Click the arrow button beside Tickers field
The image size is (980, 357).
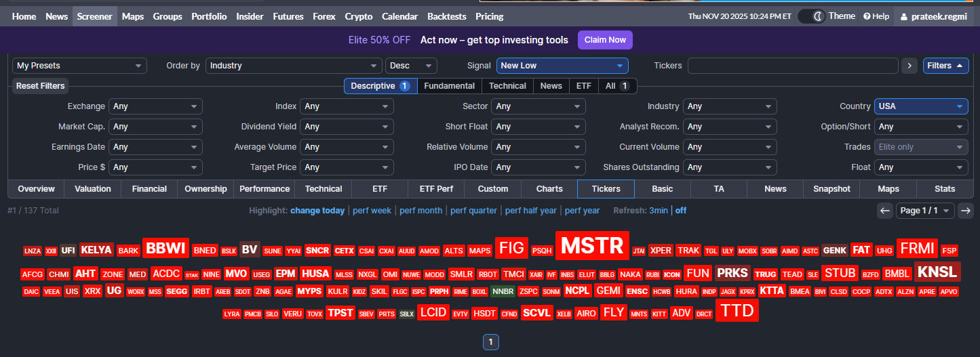tap(909, 66)
